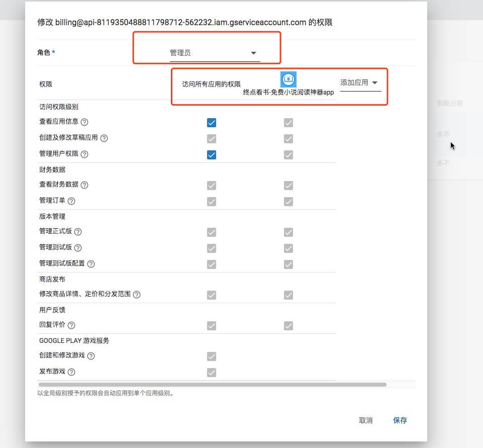
Task: Toggle 创建及修改草稿应用 checkbox for all apps
Action: pyautogui.click(x=212, y=139)
